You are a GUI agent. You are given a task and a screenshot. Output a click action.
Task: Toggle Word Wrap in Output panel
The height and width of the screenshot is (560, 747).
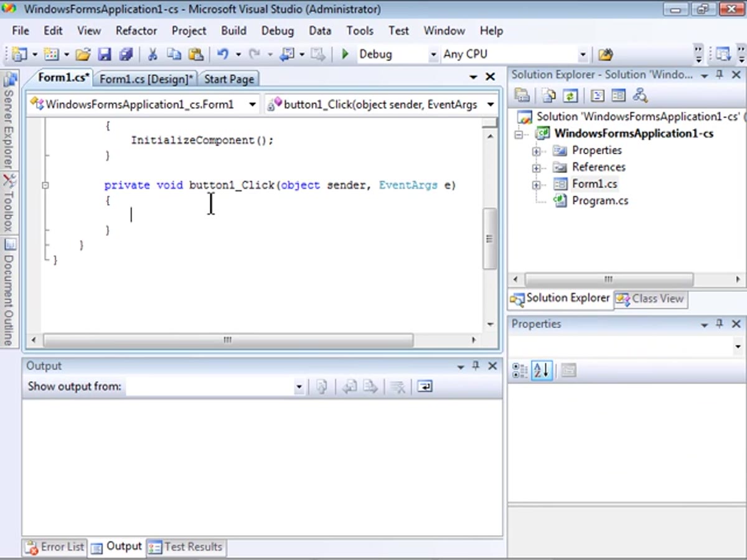click(425, 387)
